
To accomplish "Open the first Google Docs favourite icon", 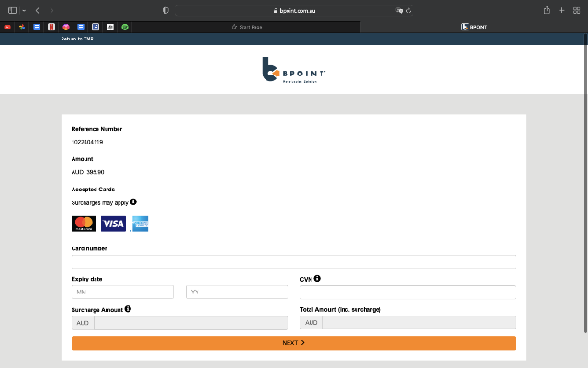I will click(x=37, y=27).
